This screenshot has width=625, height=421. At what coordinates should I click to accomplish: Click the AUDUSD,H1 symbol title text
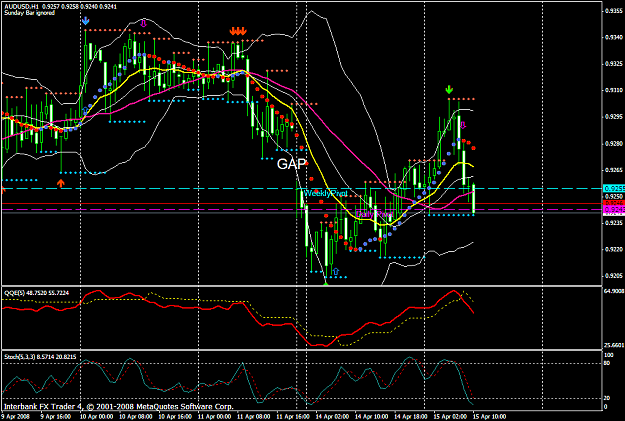click(x=22, y=7)
